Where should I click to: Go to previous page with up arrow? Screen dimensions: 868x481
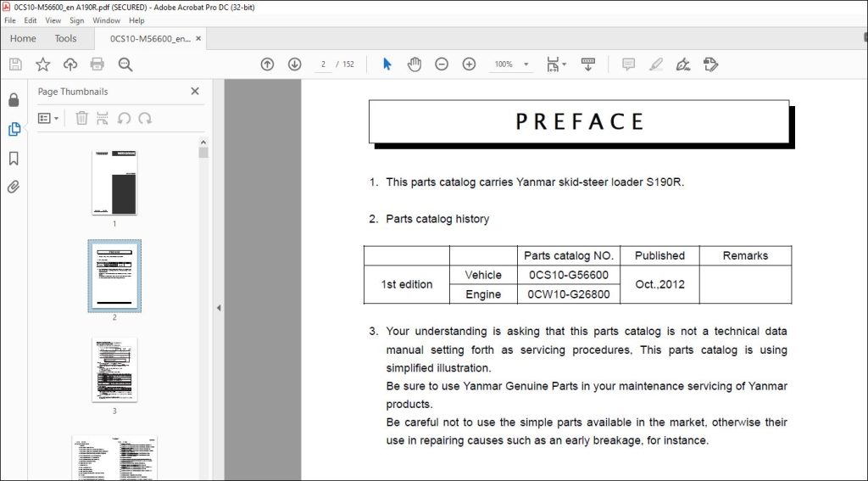pyautogui.click(x=267, y=64)
